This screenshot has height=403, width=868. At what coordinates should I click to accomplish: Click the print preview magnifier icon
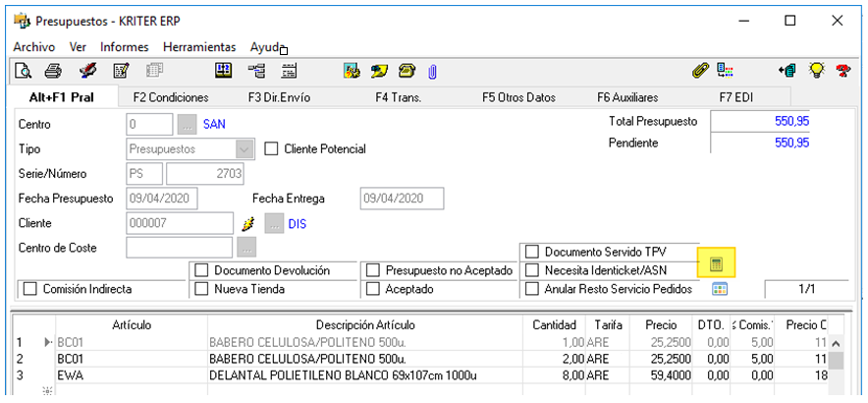(x=23, y=71)
